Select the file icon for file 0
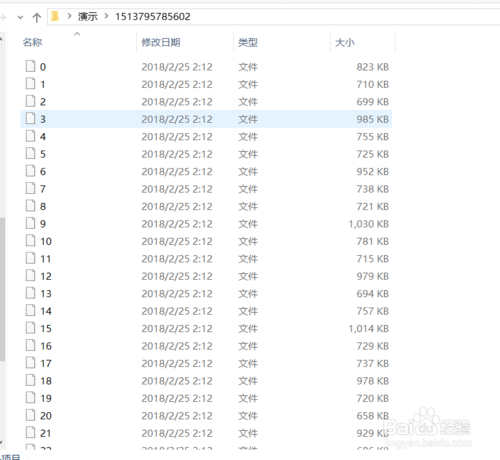The height and width of the screenshot is (460, 500). 30,66
